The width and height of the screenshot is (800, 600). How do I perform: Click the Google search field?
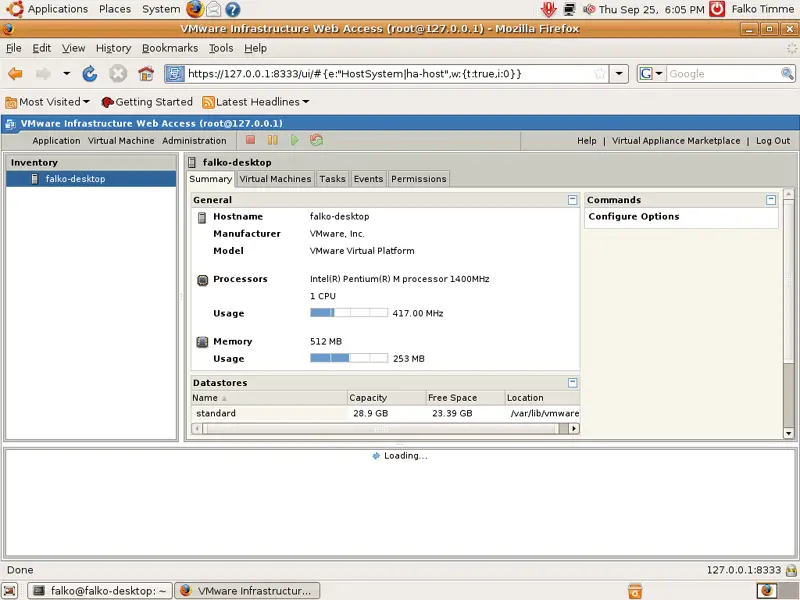coord(723,74)
